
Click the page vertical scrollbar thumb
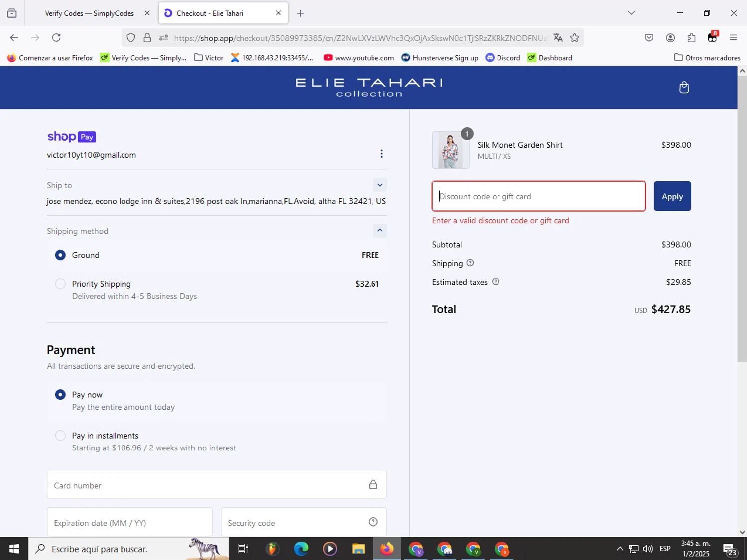tap(742, 219)
